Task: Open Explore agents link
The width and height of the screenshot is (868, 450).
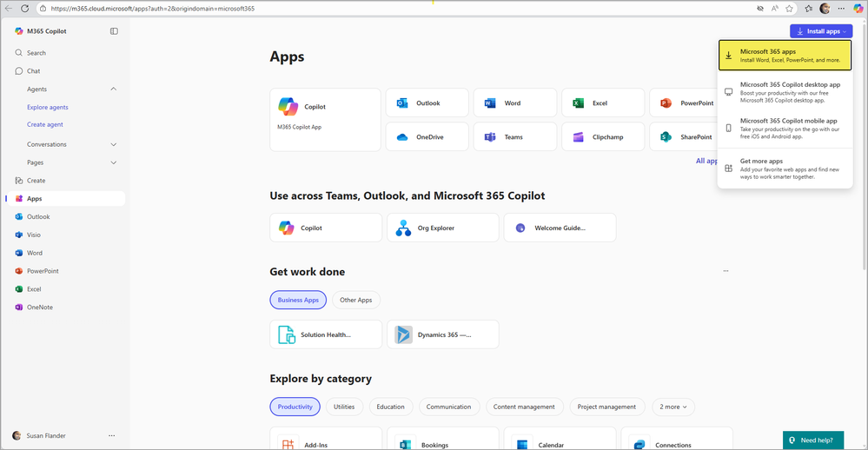Action: pos(48,108)
